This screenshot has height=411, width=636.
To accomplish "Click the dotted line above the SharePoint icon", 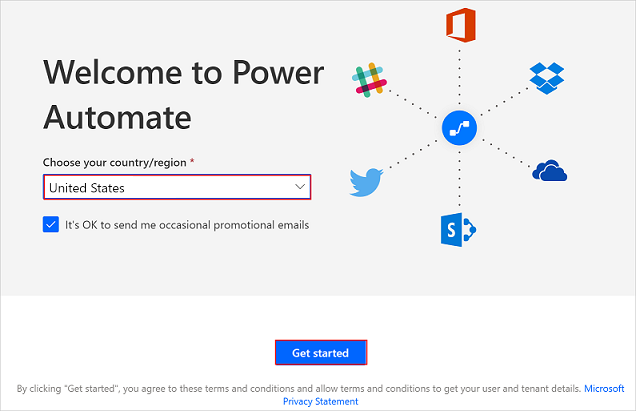I will coord(460,180).
